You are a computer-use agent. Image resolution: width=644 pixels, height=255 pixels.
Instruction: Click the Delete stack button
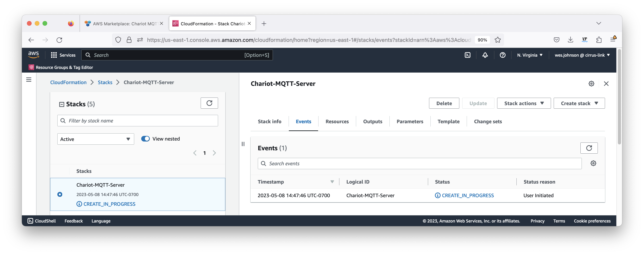coord(444,103)
